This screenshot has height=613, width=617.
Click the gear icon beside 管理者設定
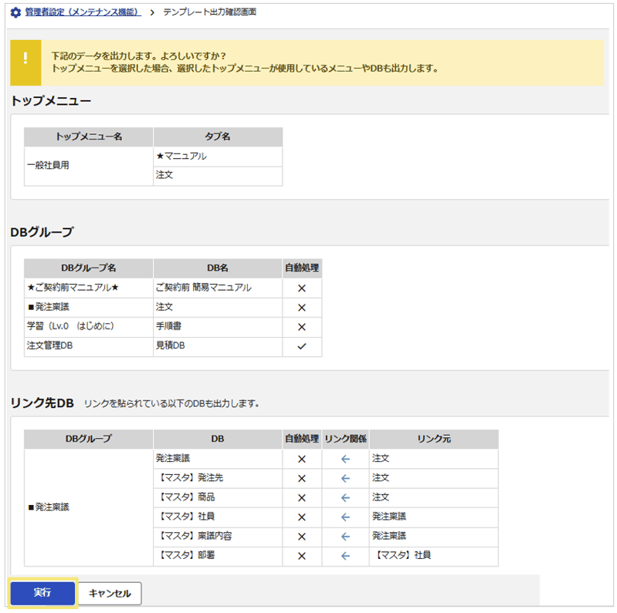(16, 13)
